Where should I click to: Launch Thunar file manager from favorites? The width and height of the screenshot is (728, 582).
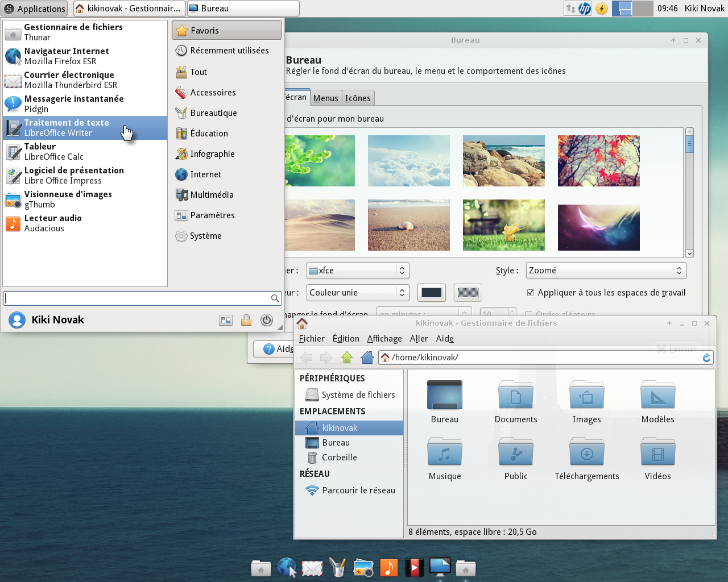85,32
